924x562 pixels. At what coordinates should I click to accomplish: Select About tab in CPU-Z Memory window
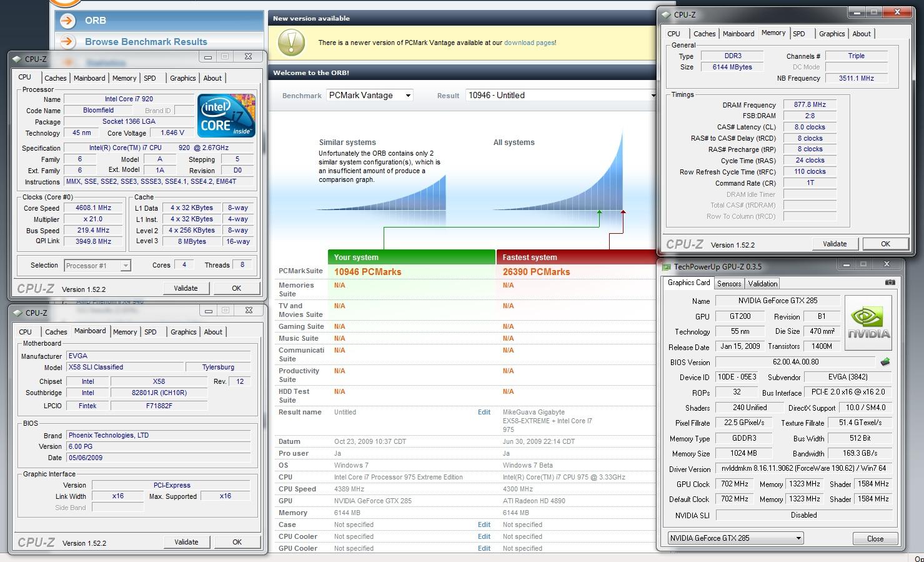[862, 34]
